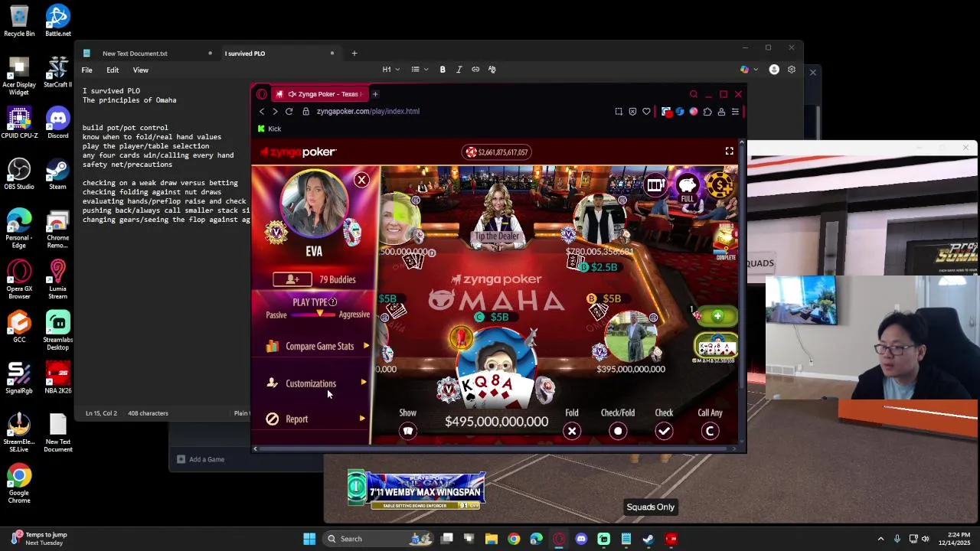Open Notepad settings gear

tap(792, 70)
